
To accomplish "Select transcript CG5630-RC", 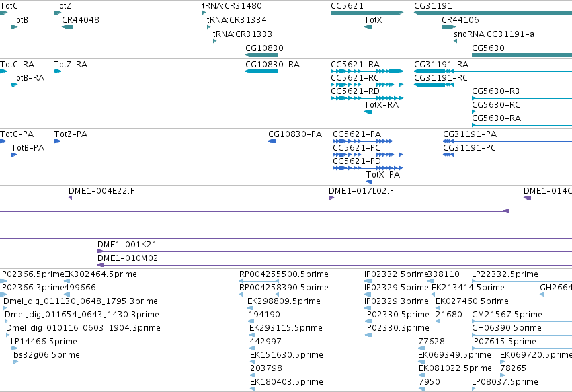I will point(496,105).
